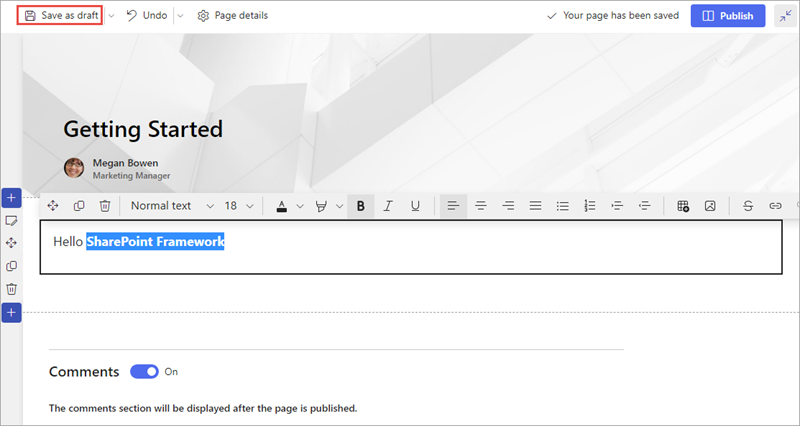Duplicate web part icon in text toolbar
Viewport: 800px width, 426px height.
click(x=79, y=206)
